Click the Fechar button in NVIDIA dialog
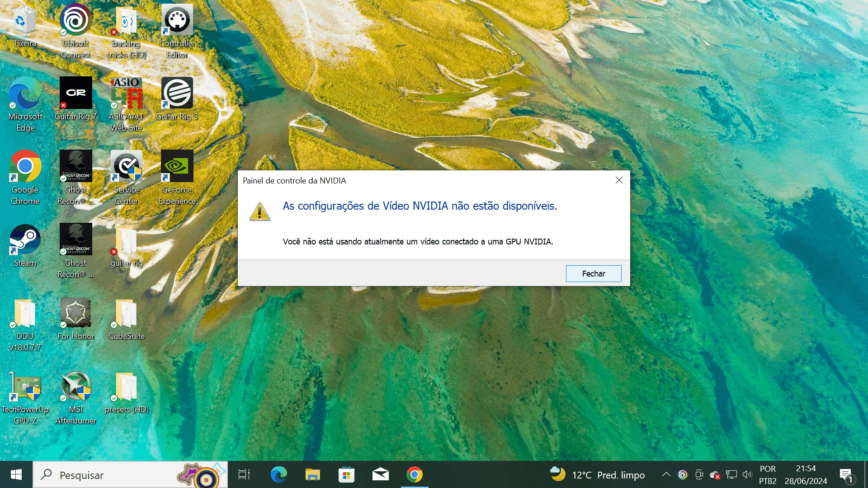The image size is (868, 488). (593, 273)
